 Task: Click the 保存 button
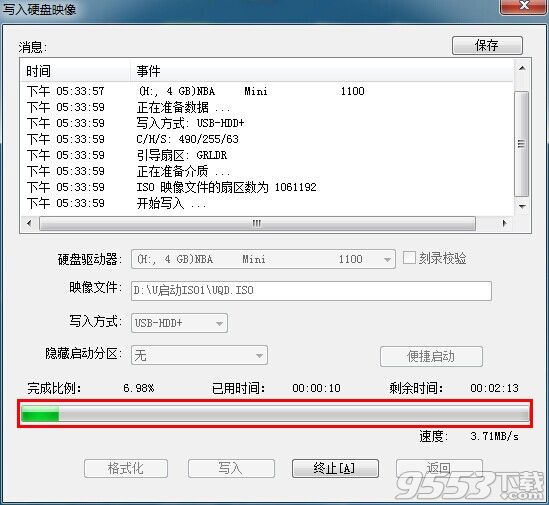(x=487, y=46)
